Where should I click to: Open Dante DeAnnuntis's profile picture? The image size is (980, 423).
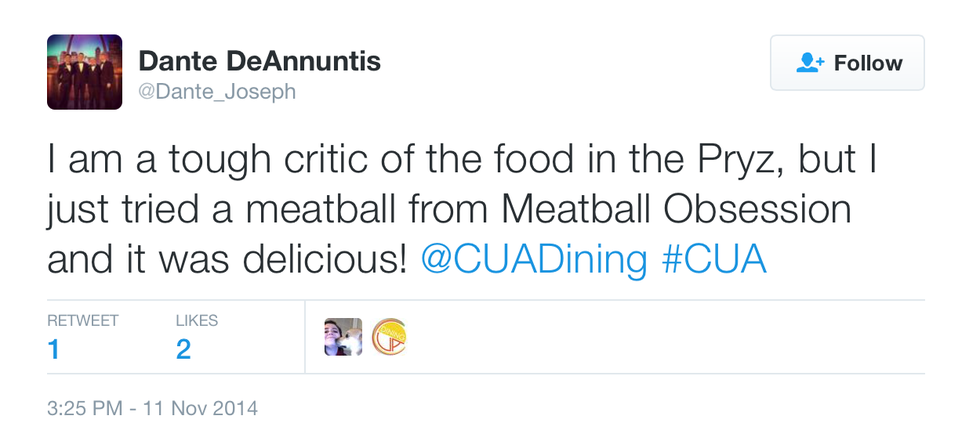click(84, 72)
